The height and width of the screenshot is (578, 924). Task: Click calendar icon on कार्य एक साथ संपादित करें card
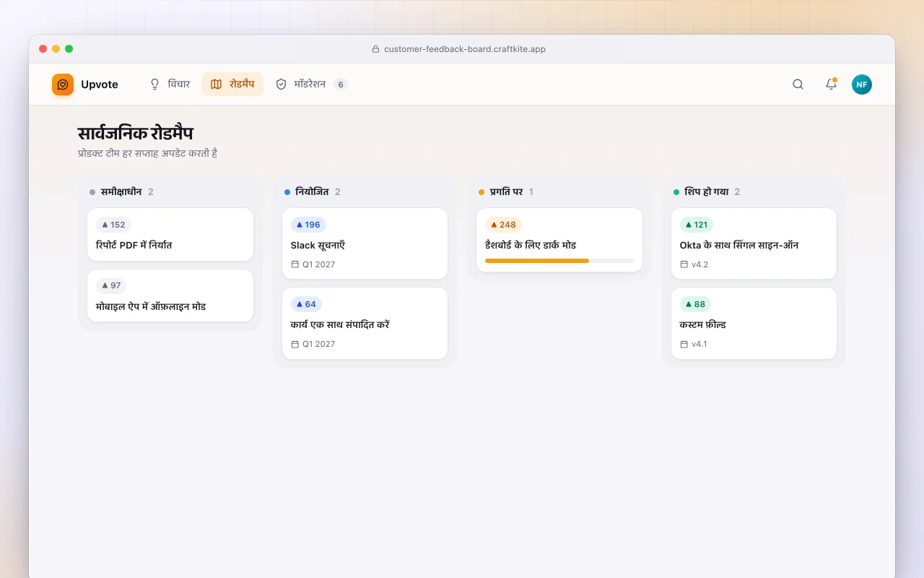(x=295, y=344)
